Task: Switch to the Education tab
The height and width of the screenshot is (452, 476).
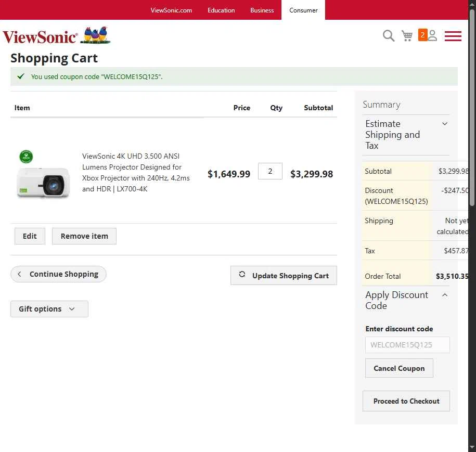Action: (x=221, y=10)
